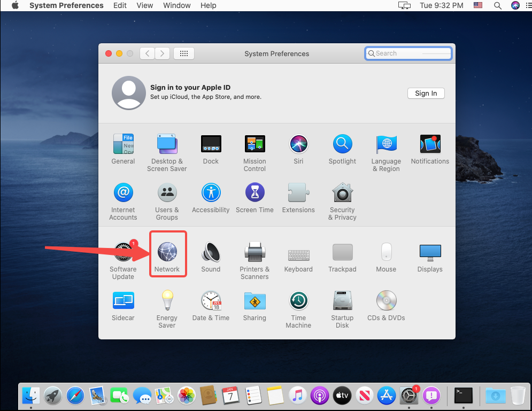Open the System Preferences menu

coord(66,5)
